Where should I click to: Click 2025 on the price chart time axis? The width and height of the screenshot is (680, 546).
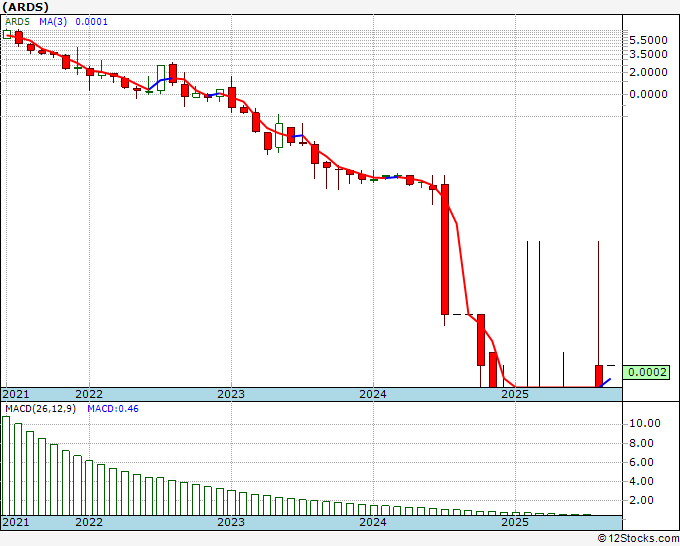pos(515,394)
